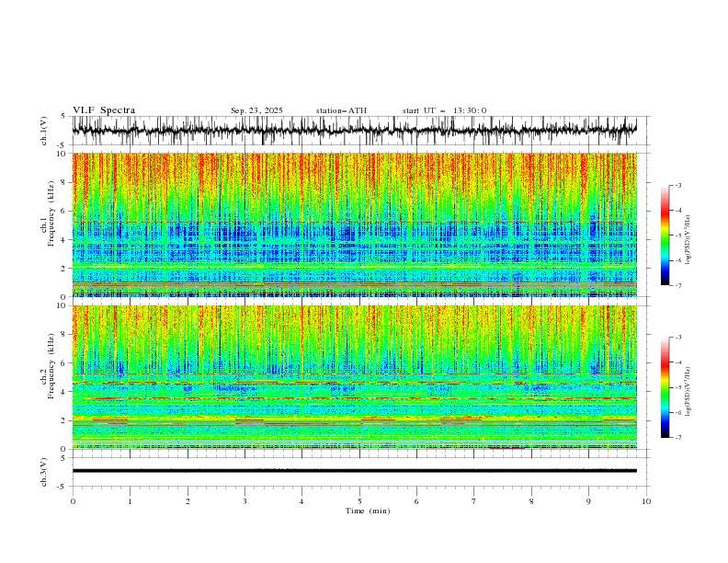Screen dimensions: 728x563
Task: Click time axis tick label "3"
Action: [245, 501]
